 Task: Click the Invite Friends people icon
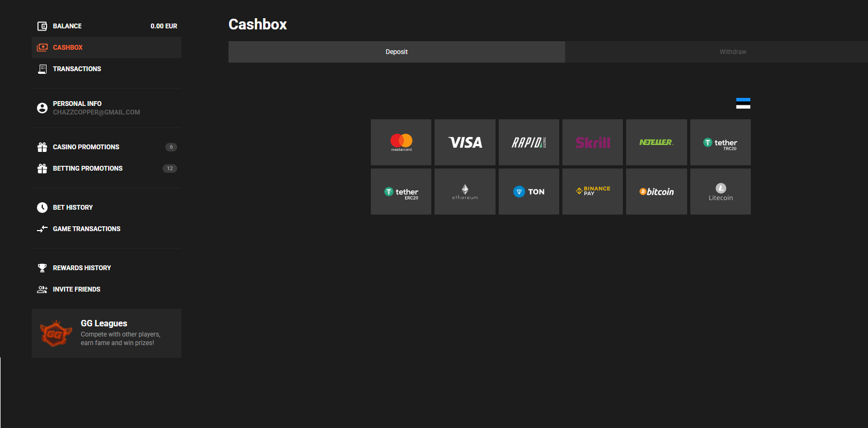pyautogui.click(x=42, y=289)
